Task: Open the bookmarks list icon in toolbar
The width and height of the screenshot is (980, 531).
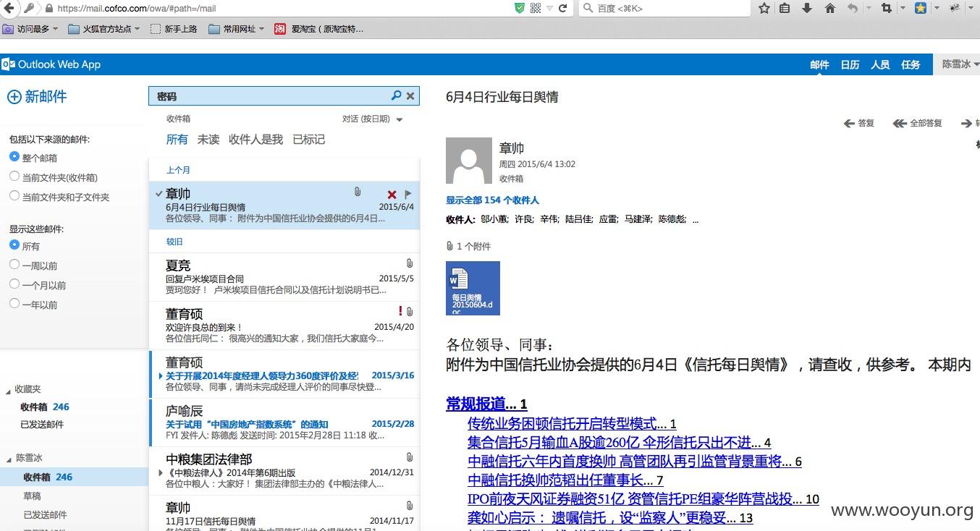Action: (785, 8)
